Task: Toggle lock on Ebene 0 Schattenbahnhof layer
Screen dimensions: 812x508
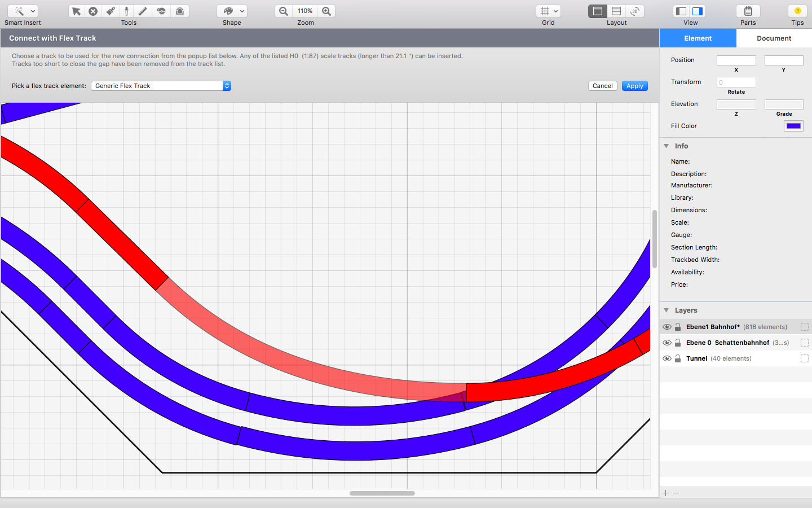Action: point(678,343)
